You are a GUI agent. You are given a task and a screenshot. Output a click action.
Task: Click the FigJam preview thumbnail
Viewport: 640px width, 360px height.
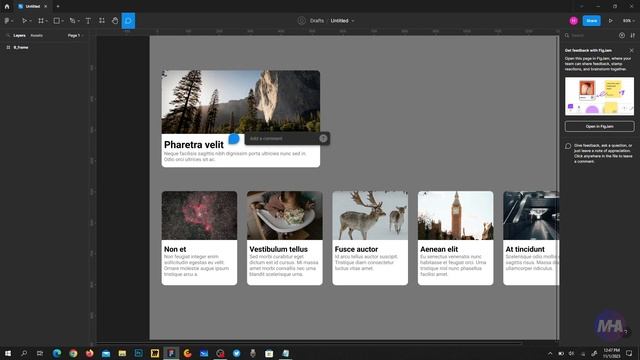(x=599, y=96)
